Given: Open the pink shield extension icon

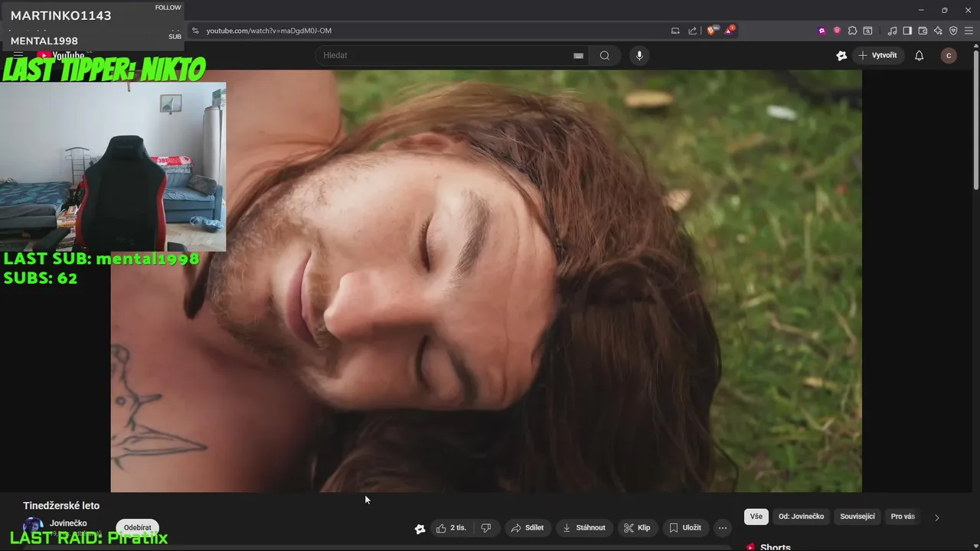Looking at the screenshot, I should (837, 31).
